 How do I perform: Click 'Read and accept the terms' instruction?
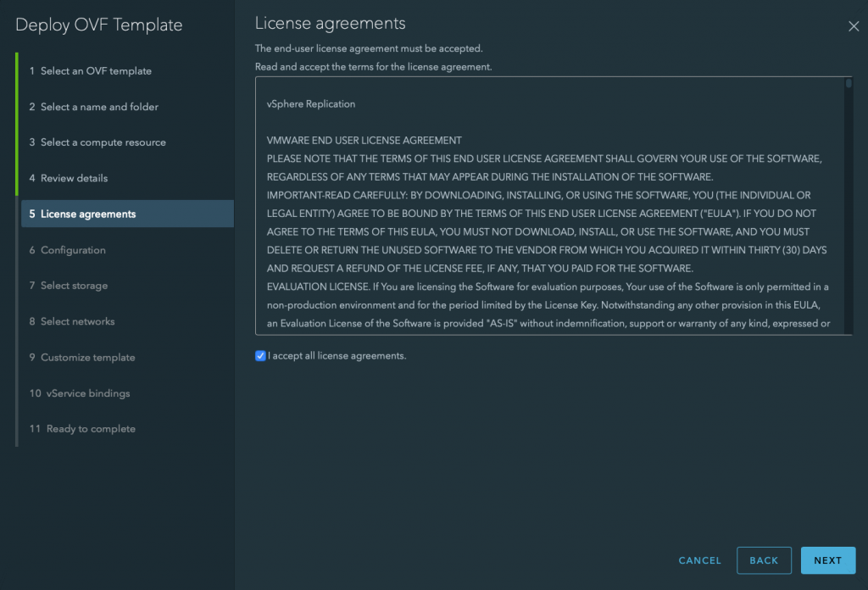[373, 67]
